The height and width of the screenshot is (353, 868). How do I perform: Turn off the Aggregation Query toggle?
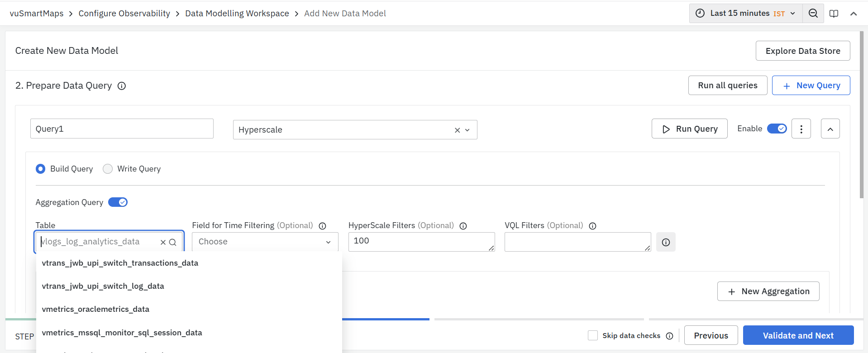coord(118,202)
